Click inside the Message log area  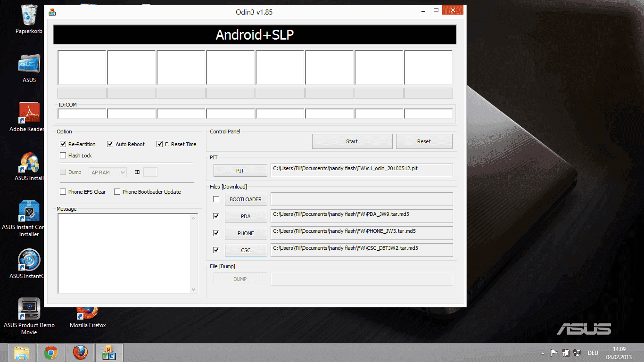coord(124,254)
